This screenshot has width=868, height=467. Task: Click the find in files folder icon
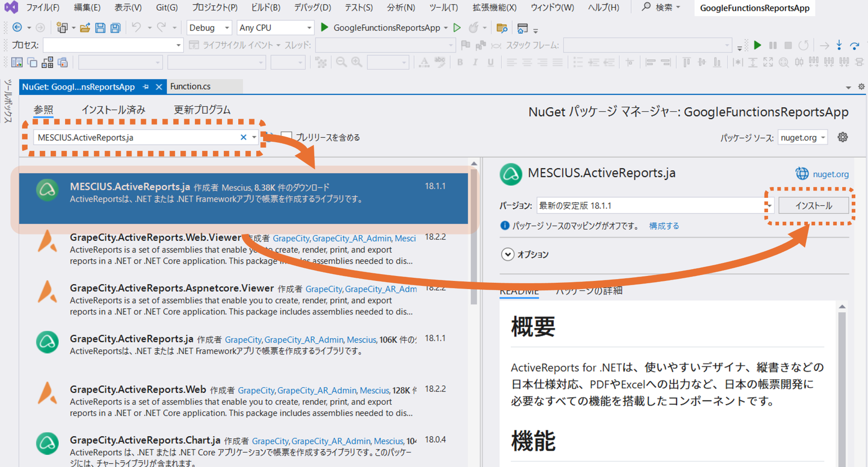(502, 28)
